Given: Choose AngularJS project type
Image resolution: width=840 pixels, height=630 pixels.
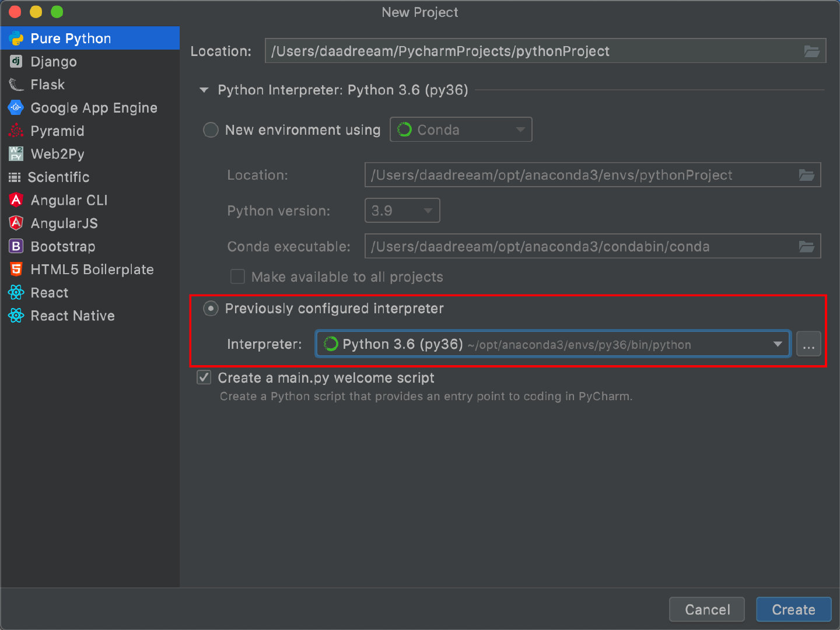Looking at the screenshot, I should (90, 223).
